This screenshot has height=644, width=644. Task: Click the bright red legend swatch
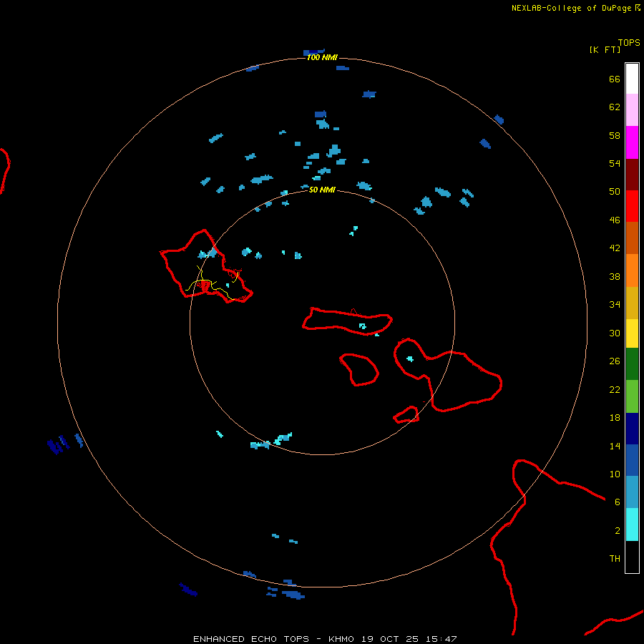tap(632, 206)
